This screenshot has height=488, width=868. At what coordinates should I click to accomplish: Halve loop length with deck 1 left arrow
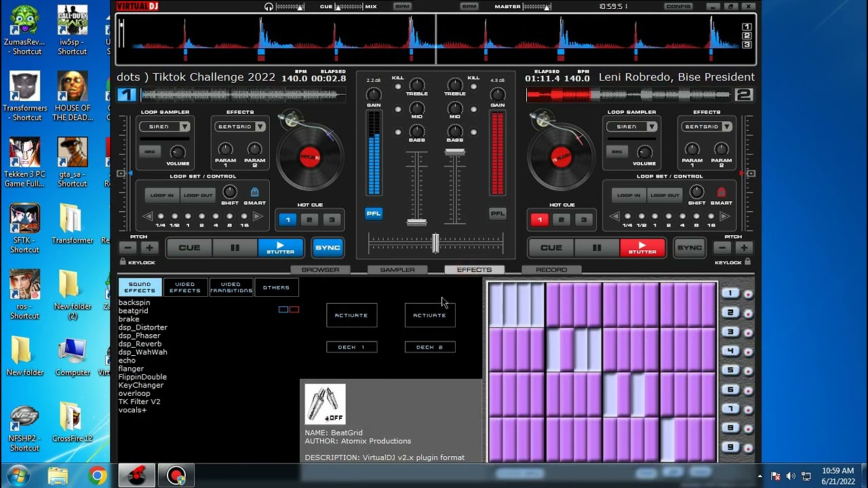click(x=148, y=217)
